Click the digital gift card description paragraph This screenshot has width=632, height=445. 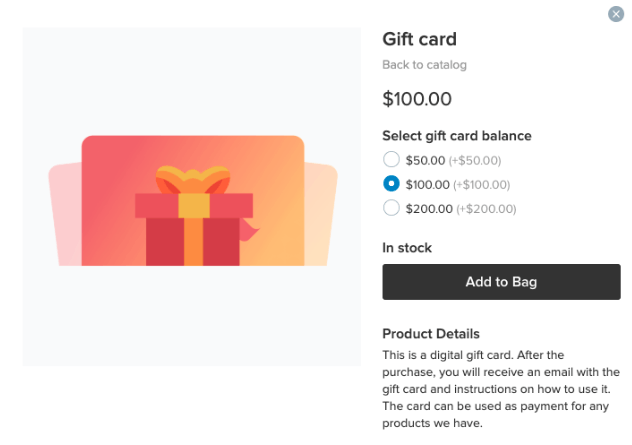pos(500,389)
